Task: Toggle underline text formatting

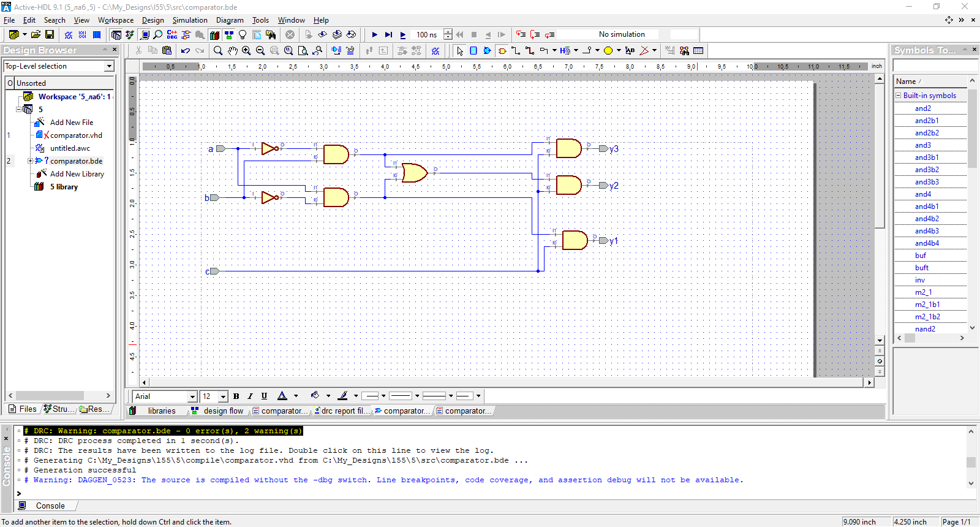Action: [264, 396]
